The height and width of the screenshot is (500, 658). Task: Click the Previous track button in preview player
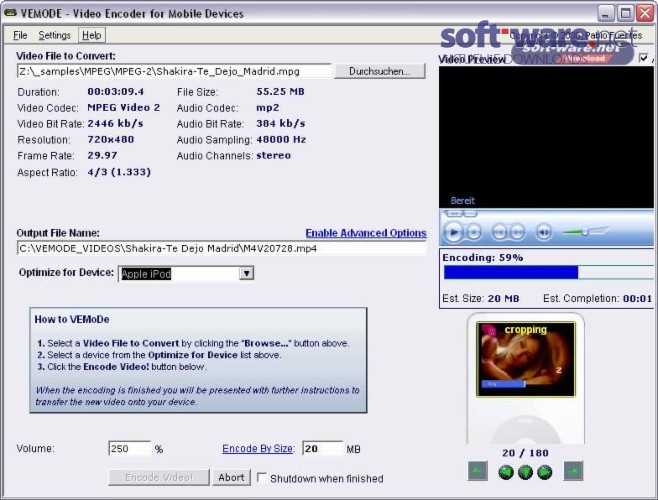[x=499, y=232]
